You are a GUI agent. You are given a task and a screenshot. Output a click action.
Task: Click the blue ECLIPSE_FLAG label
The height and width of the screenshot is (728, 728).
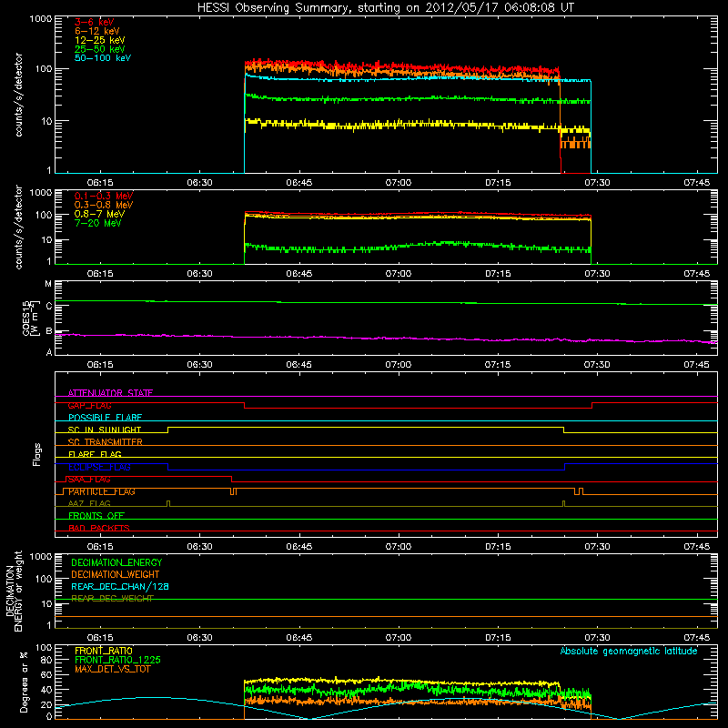tap(99, 467)
